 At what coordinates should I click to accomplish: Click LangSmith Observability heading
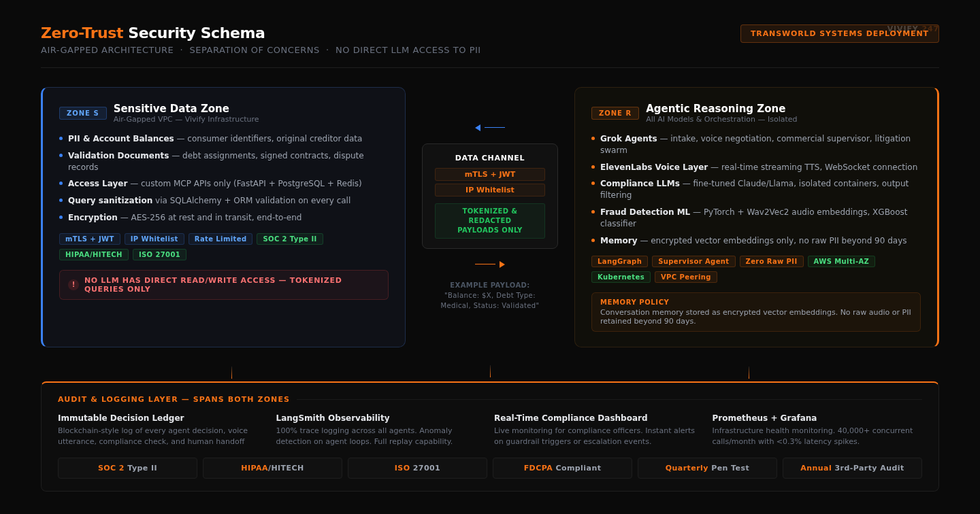pyautogui.click(x=333, y=418)
